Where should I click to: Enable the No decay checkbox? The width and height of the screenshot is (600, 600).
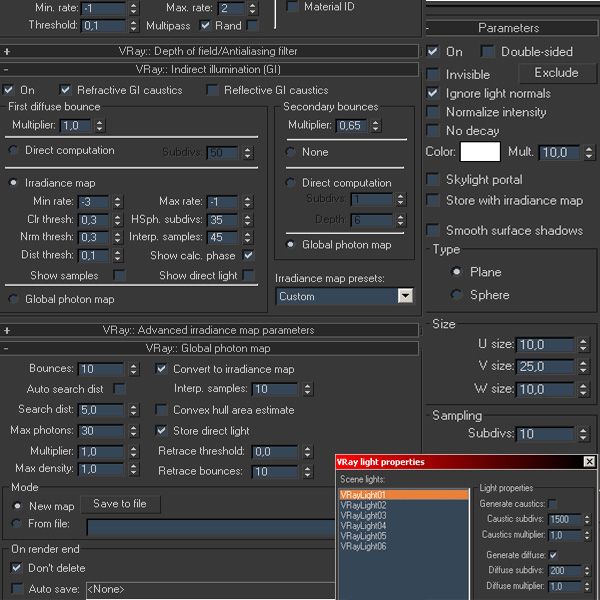point(433,130)
